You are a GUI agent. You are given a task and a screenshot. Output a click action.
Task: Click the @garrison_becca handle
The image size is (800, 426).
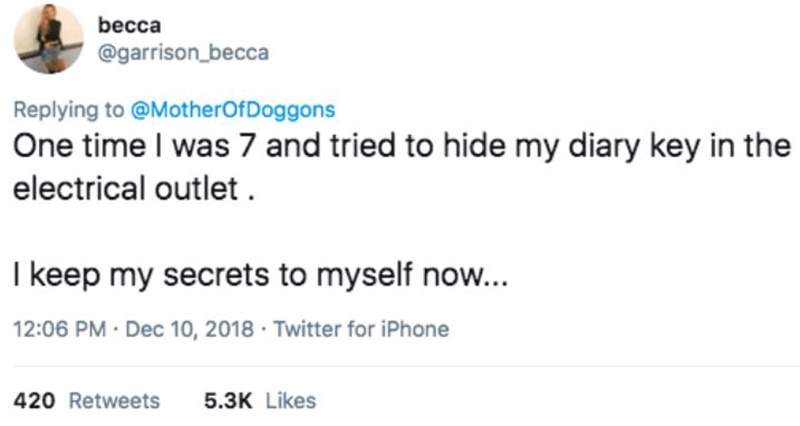(183, 53)
